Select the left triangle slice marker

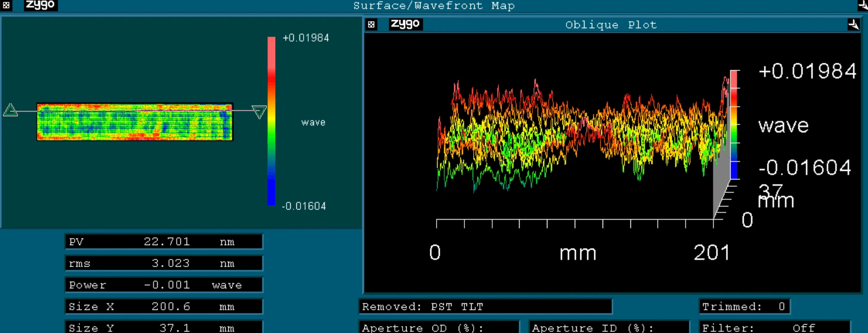tap(10, 110)
